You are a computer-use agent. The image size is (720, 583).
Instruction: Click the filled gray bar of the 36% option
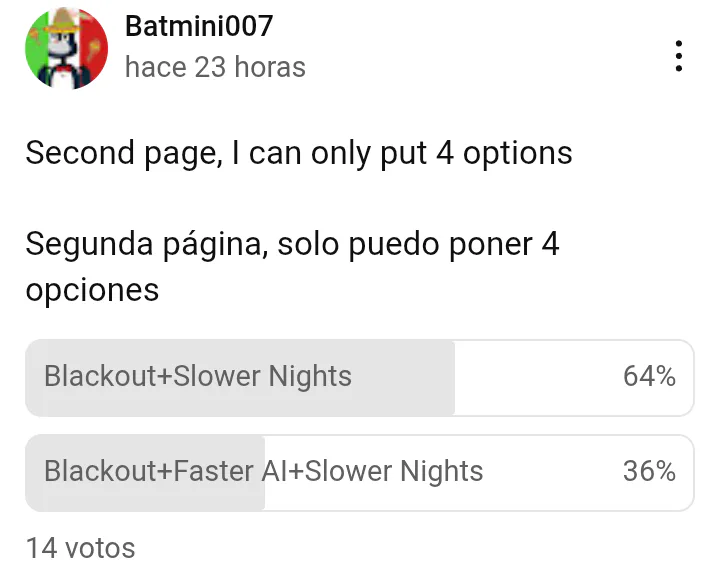(x=145, y=473)
